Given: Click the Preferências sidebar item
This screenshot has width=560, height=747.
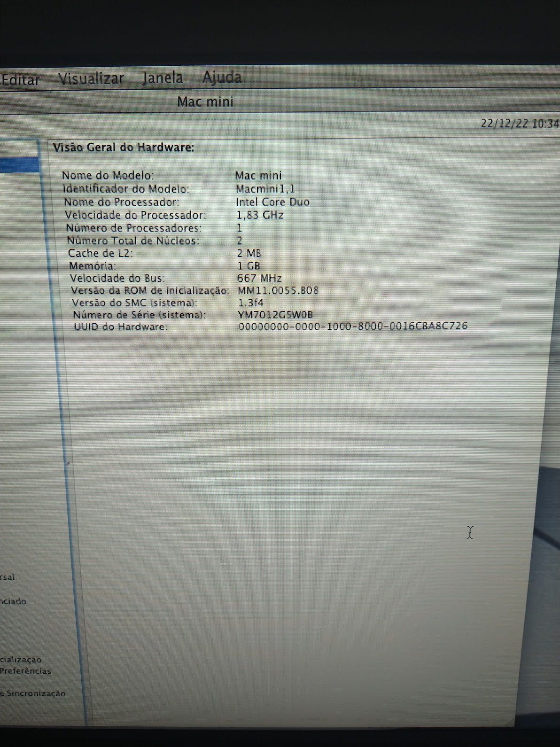Looking at the screenshot, I should (x=25, y=671).
